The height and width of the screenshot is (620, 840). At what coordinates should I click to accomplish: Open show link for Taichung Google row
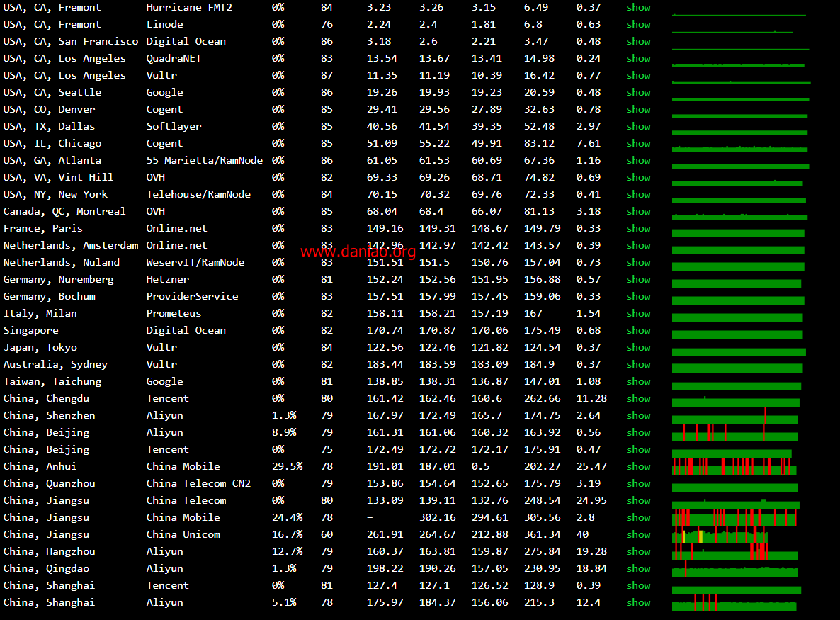pyautogui.click(x=638, y=381)
